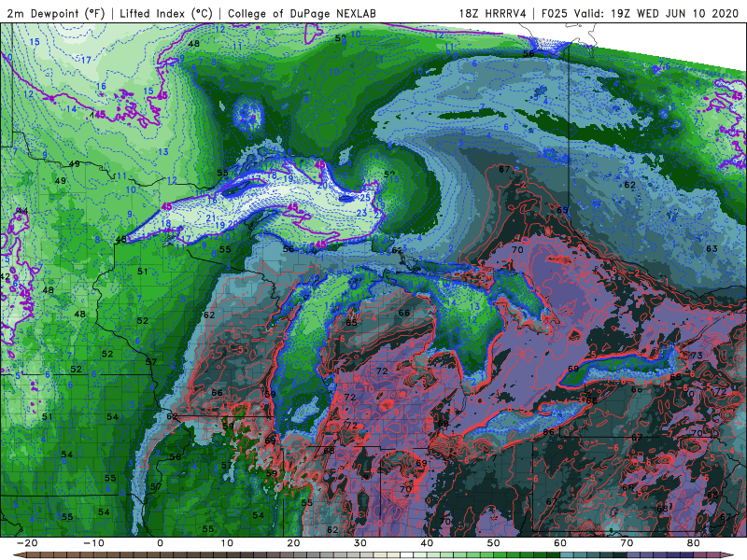Click the -20 label on the color scale

pos(27,543)
